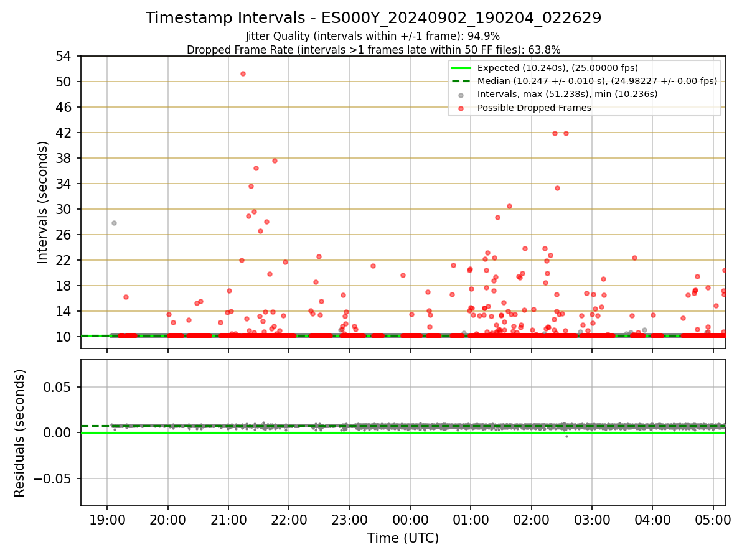Viewport: 747px width, 560px height.
Task: Click the 23:00 time tick label
Action: coord(349,519)
